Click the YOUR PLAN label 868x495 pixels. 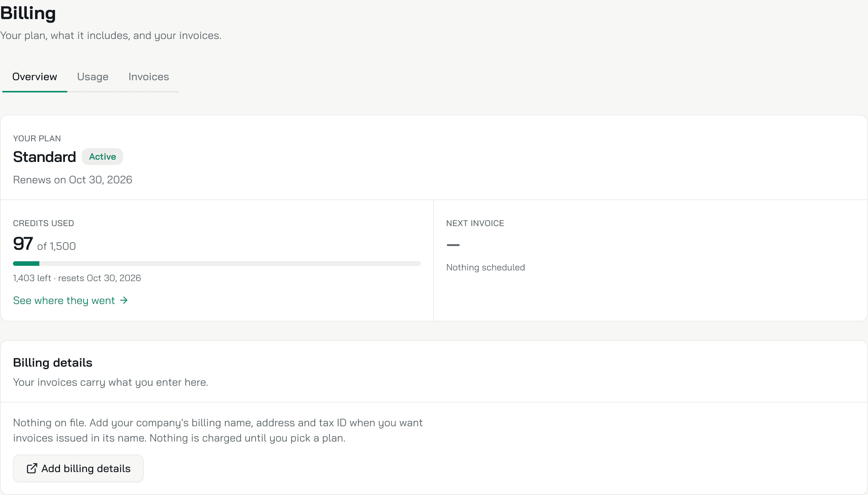tap(37, 138)
